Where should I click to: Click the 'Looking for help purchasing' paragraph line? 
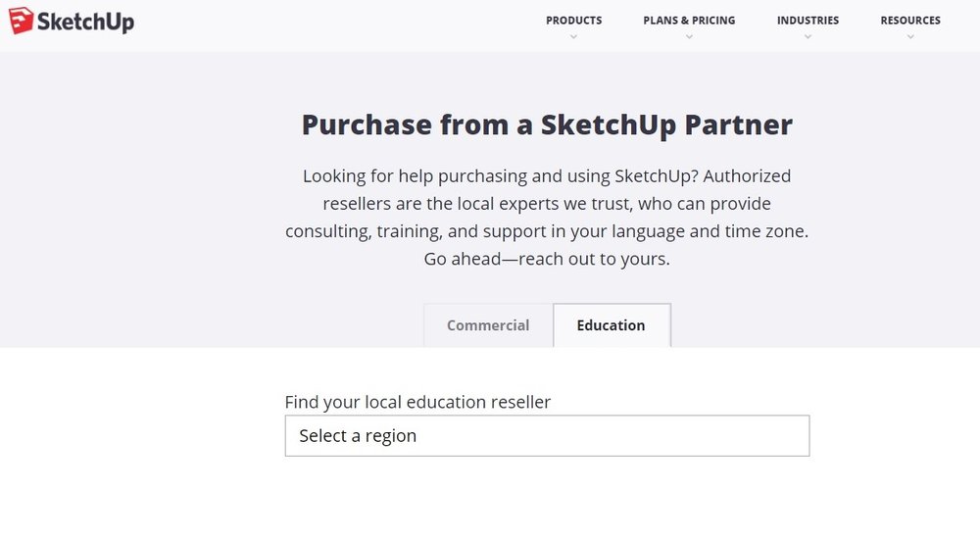547,176
